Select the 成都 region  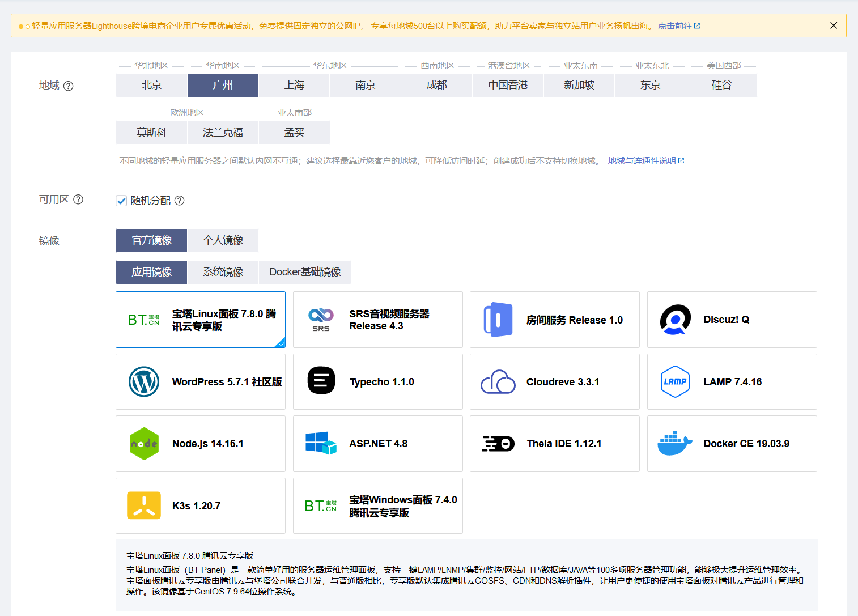(437, 85)
